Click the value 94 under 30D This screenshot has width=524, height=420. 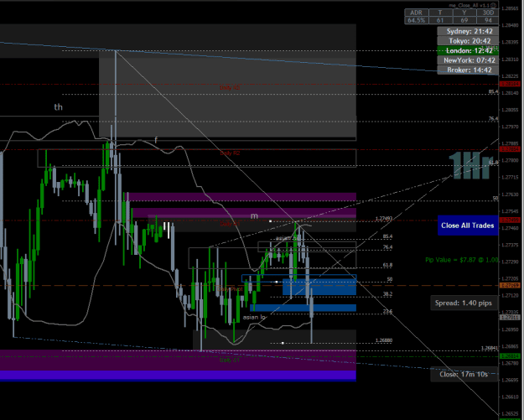(488, 20)
